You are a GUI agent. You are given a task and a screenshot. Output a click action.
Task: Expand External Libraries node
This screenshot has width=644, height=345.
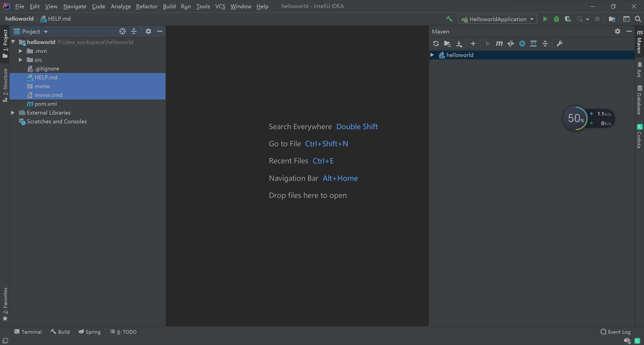point(13,113)
